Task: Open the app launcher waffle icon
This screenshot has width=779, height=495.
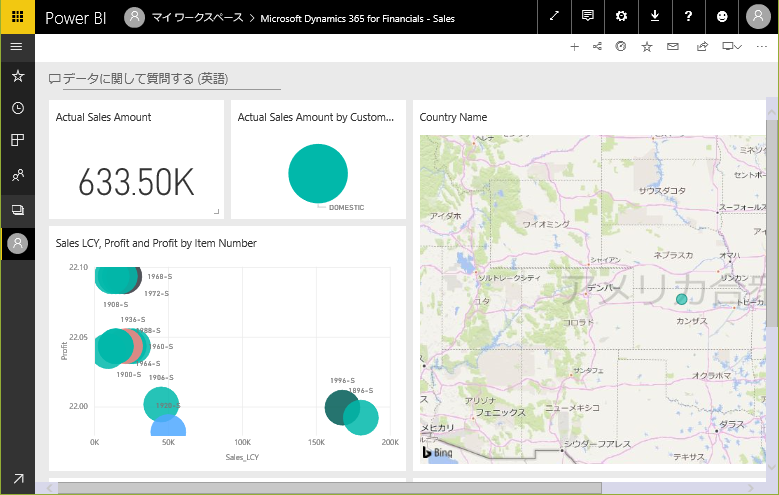Action: 17,17
